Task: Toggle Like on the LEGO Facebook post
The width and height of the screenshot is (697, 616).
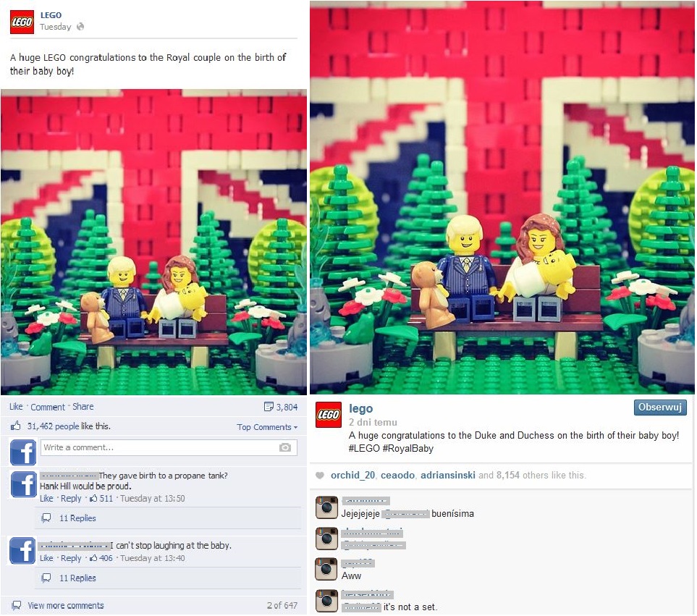Action: tap(16, 407)
